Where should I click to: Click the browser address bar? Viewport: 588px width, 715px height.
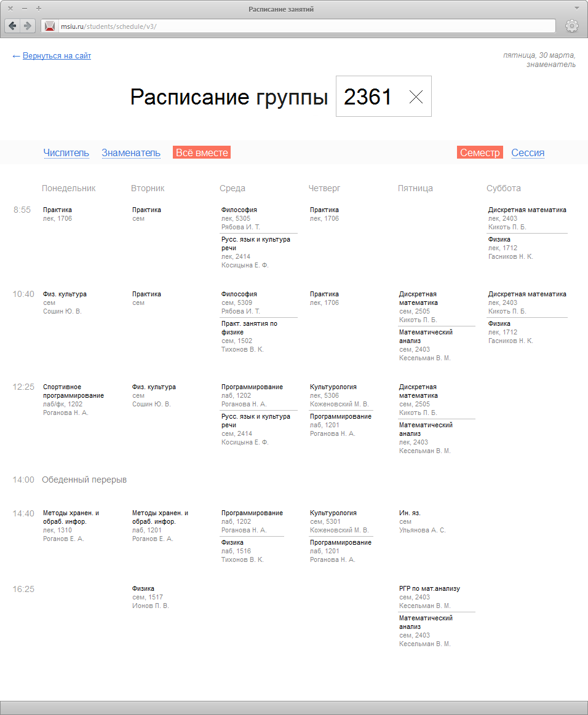click(246, 26)
